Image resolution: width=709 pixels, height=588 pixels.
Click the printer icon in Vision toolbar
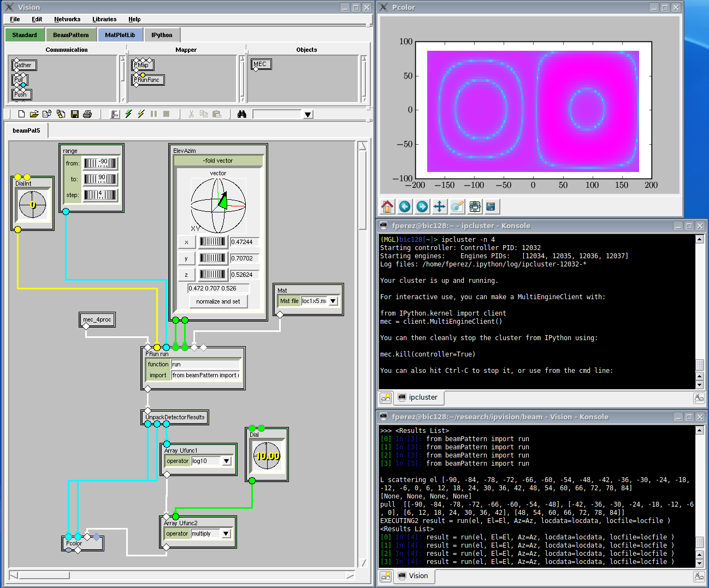(x=87, y=114)
